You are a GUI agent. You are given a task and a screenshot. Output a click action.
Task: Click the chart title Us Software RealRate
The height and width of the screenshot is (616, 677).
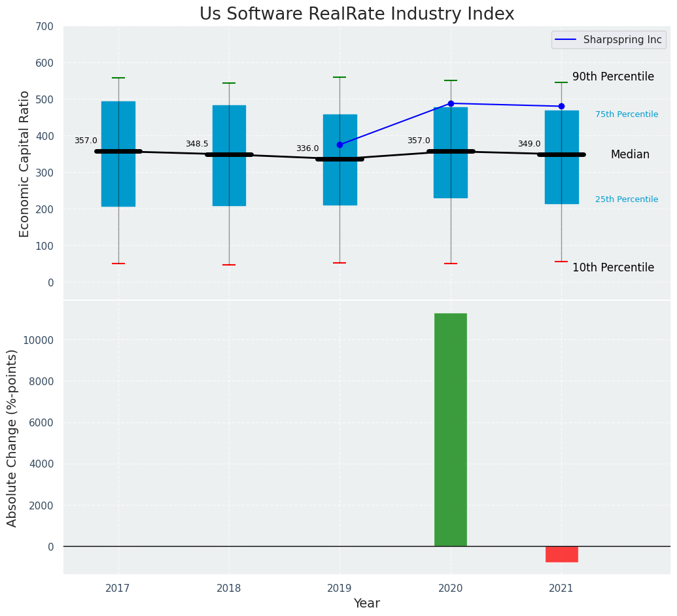tap(356, 14)
